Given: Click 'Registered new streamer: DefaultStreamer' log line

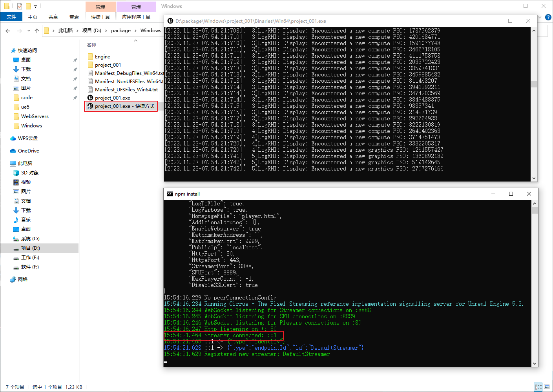Looking at the screenshot, I should (x=267, y=354).
